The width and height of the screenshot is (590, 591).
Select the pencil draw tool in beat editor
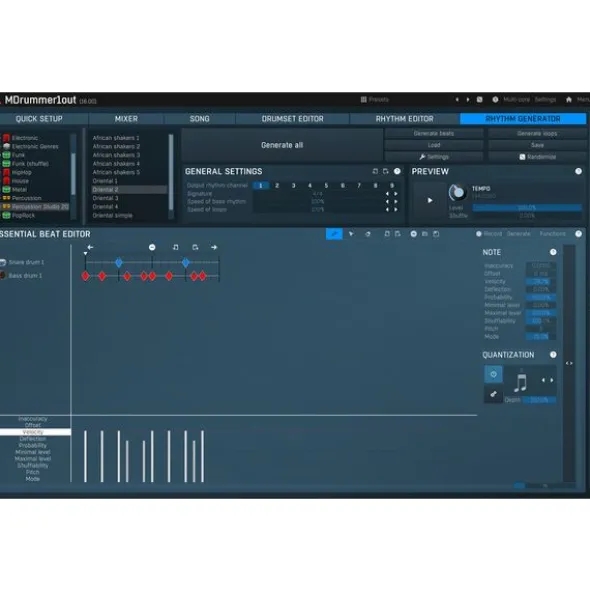334,234
